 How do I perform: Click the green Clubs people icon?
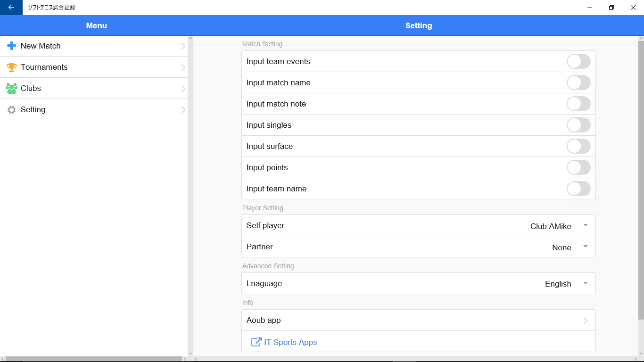pyautogui.click(x=12, y=88)
